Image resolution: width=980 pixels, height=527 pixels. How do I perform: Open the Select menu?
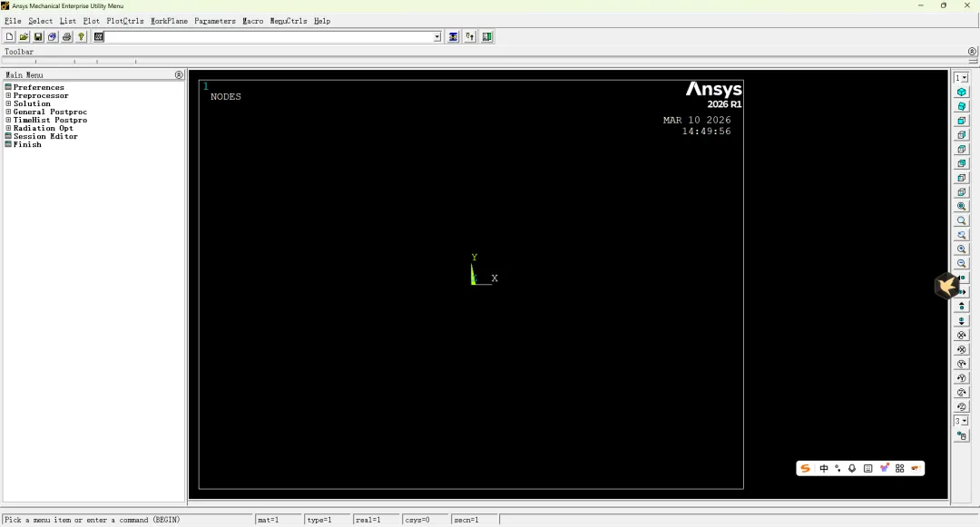point(41,21)
